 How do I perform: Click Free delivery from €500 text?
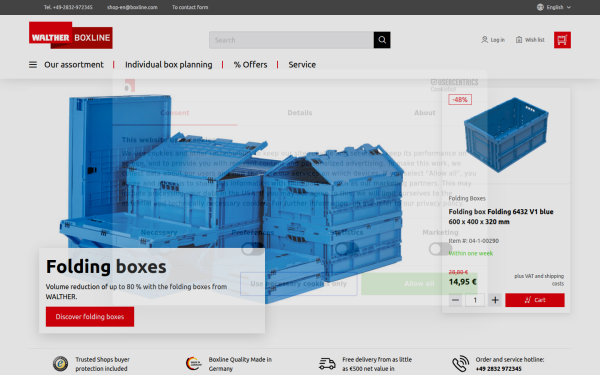[x=377, y=364]
